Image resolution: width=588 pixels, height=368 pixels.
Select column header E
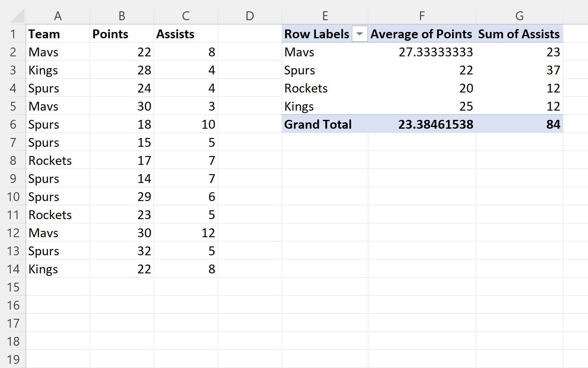click(x=325, y=16)
